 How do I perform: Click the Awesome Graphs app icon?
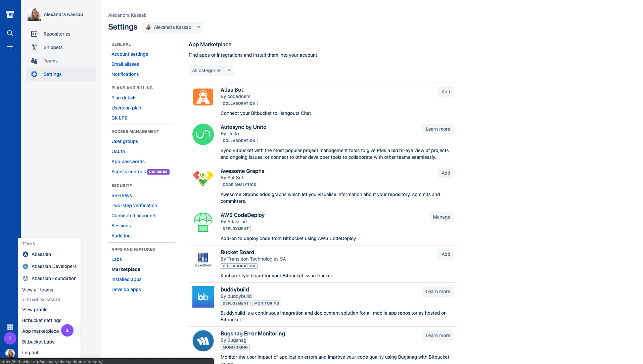click(203, 178)
